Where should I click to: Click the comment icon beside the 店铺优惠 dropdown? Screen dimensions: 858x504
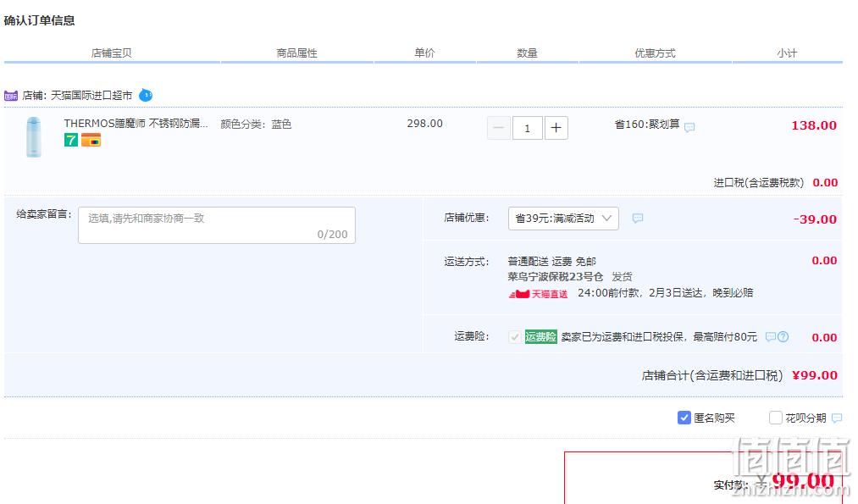pyautogui.click(x=638, y=218)
